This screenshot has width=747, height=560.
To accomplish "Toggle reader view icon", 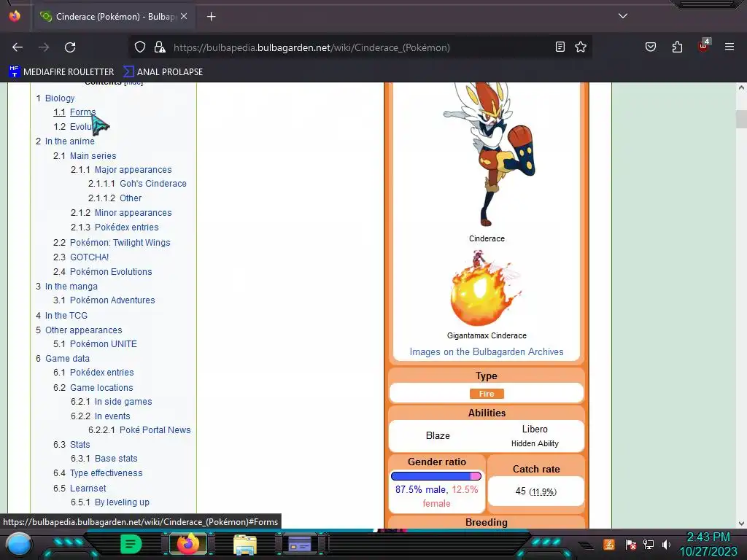I will coord(560,47).
